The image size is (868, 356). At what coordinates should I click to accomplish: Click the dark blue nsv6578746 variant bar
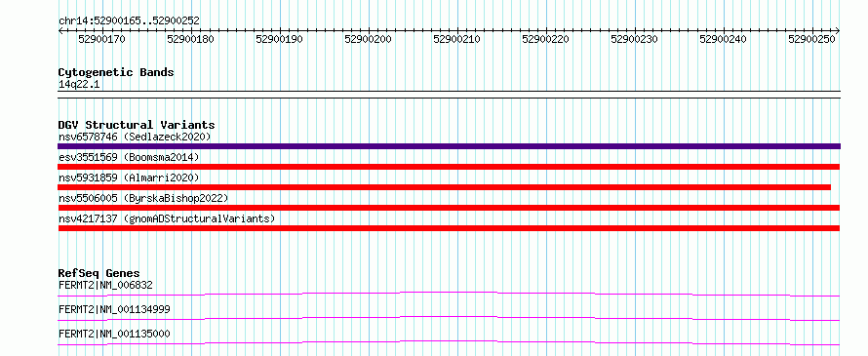click(449, 146)
